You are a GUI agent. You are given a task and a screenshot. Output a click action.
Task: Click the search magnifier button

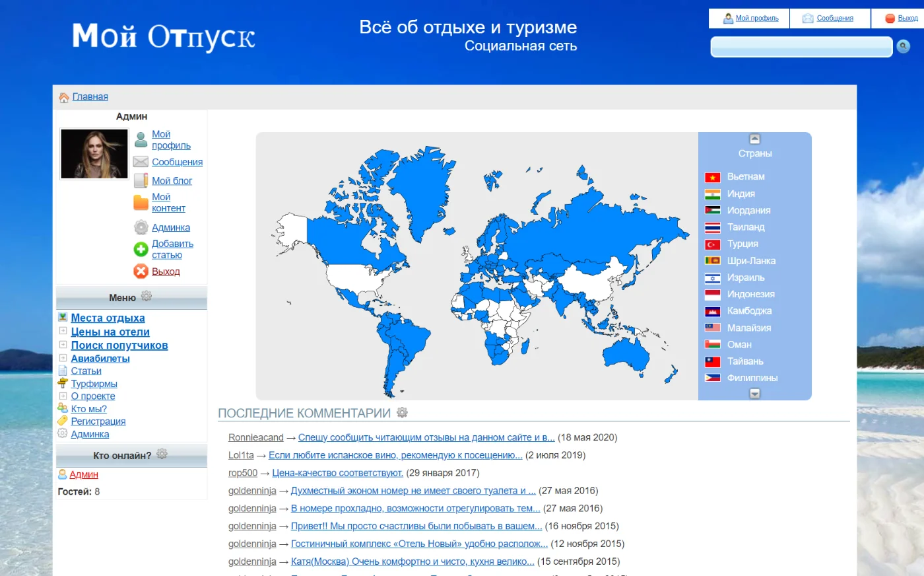pos(904,46)
